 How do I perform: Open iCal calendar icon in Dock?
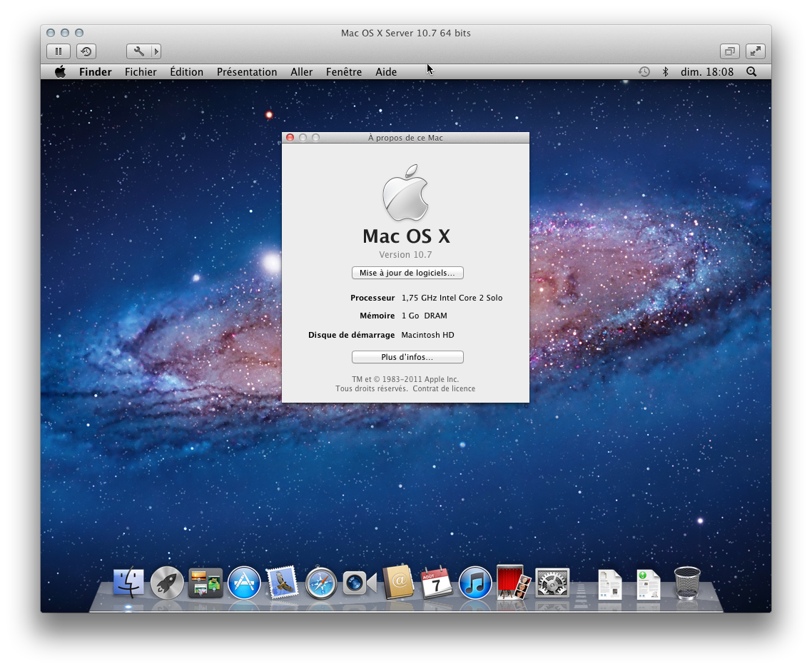click(x=436, y=582)
